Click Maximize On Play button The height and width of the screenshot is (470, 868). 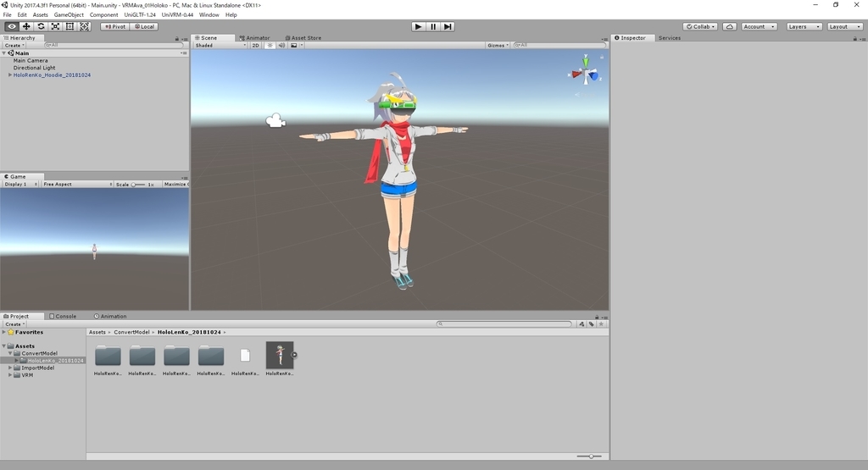pos(175,184)
